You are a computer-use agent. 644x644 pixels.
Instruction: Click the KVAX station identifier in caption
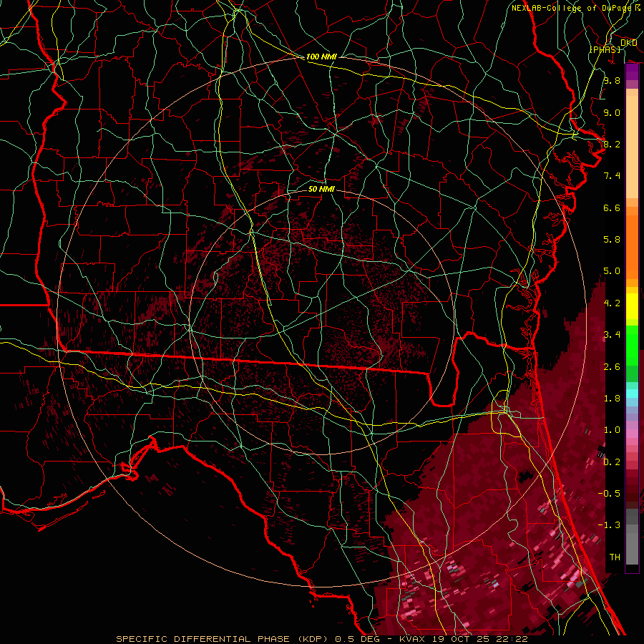[413, 639]
